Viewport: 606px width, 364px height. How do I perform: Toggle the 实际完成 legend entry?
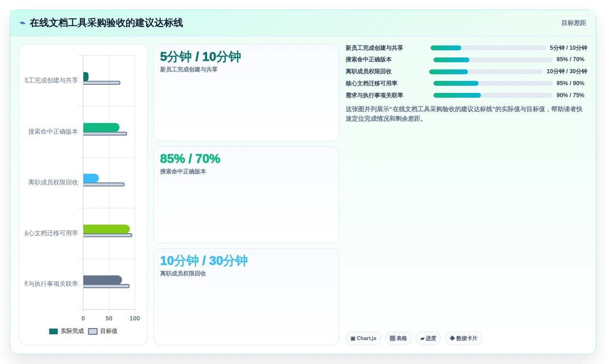[x=67, y=331]
